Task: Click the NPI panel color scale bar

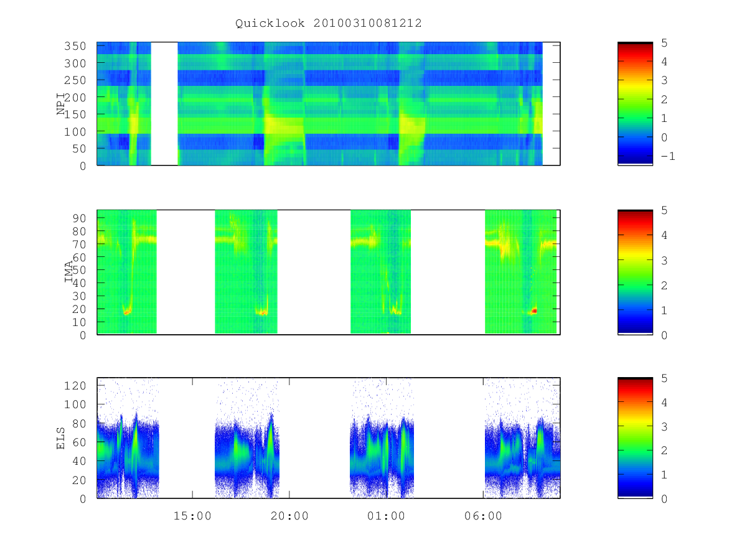Action: click(x=635, y=104)
